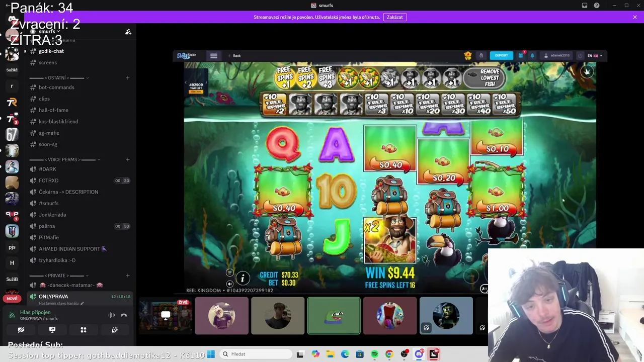The image size is (644, 362).
Task: Close the streamer mode purple banner
Action: pyautogui.click(x=635, y=17)
